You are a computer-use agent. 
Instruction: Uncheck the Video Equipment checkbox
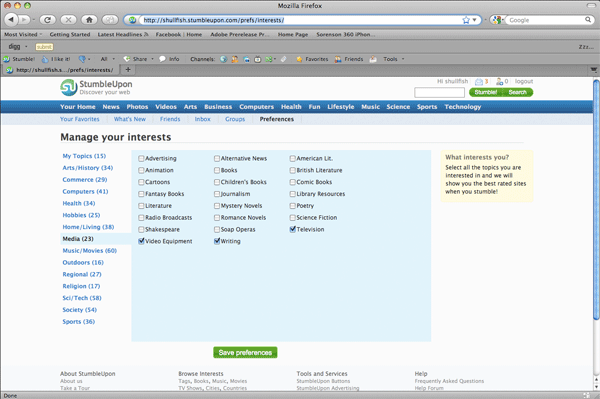[141, 241]
